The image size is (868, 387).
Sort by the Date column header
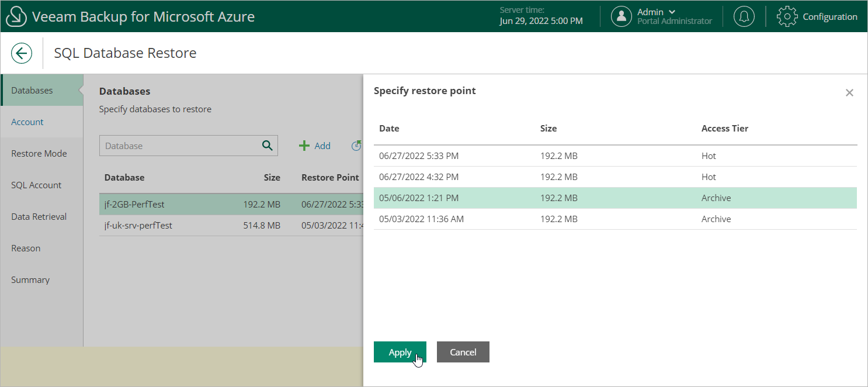pos(389,128)
